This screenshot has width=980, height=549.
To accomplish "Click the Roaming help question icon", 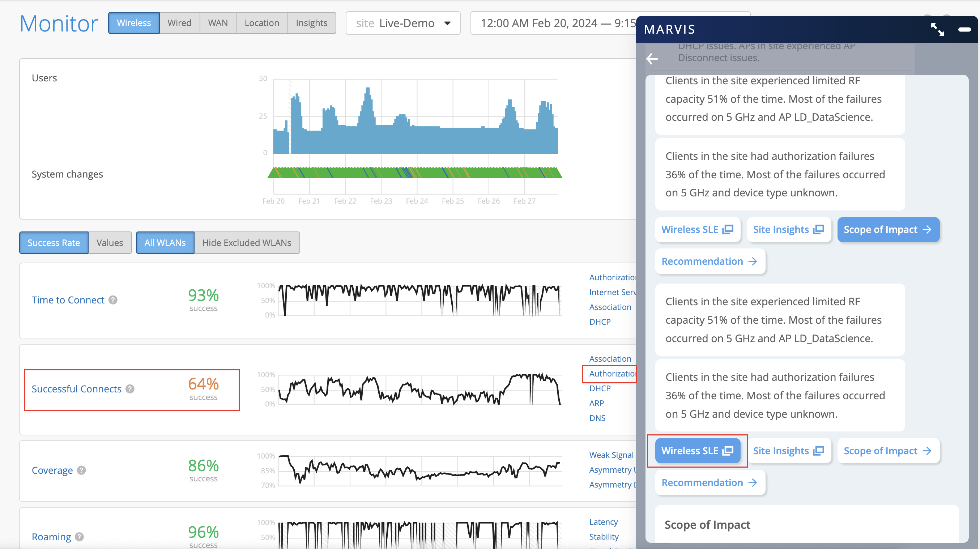I will point(80,536).
